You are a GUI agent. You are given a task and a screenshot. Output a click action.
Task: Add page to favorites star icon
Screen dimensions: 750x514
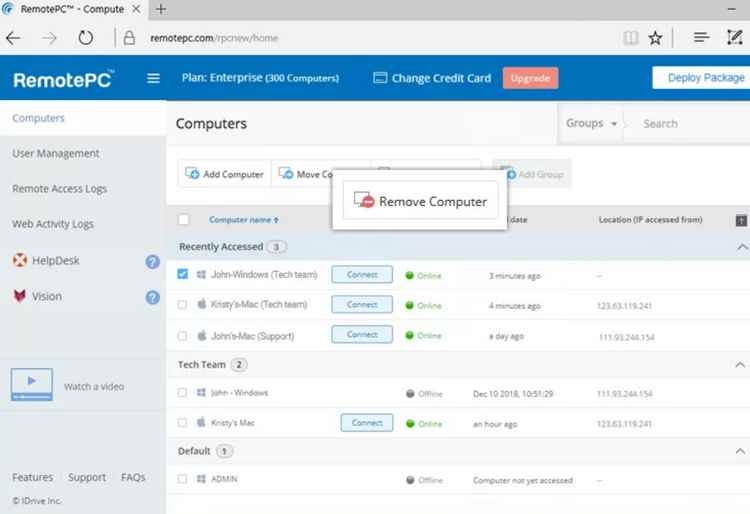click(x=655, y=38)
